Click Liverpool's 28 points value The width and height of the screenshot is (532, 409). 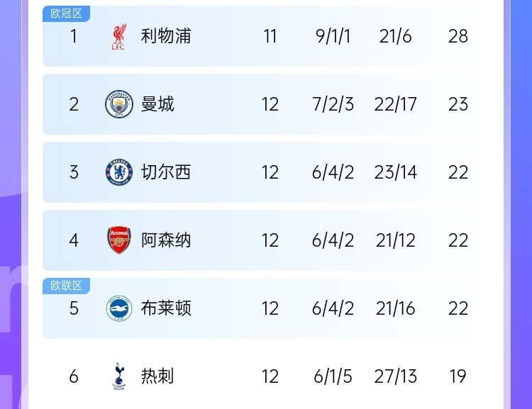pyautogui.click(x=458, y=36)
